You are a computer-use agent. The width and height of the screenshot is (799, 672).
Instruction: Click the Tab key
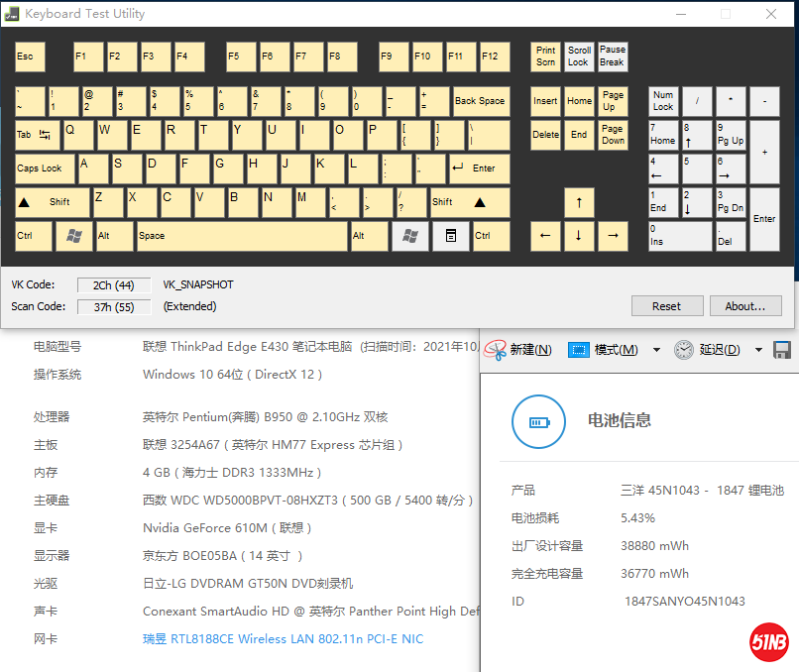pos(38,135)
